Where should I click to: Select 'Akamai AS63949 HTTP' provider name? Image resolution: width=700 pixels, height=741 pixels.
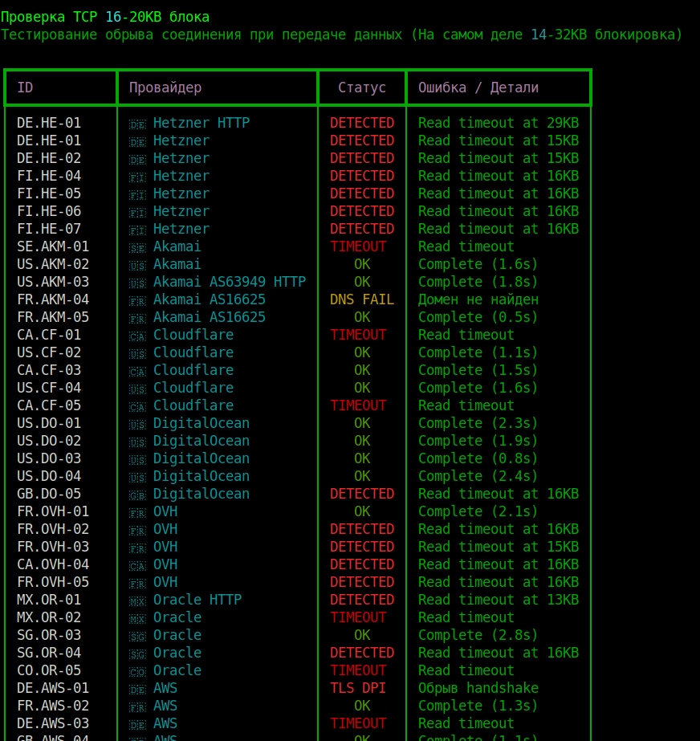(x=230, y=282)
